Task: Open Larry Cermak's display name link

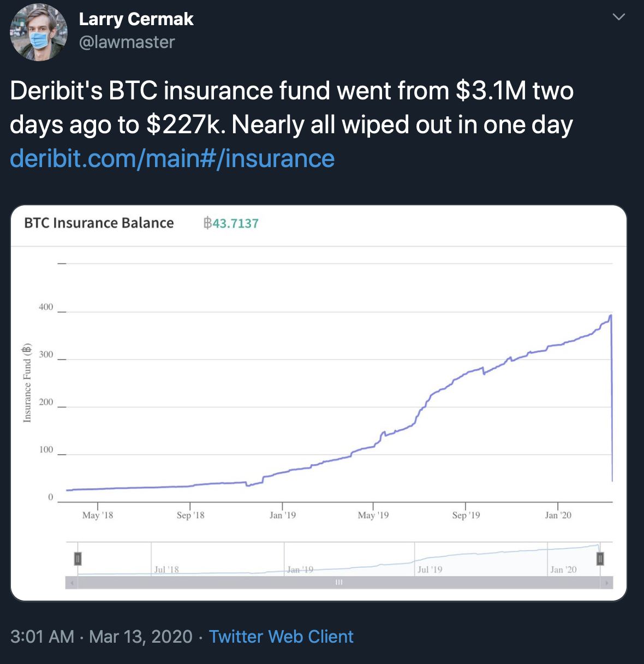Action: [x=136, y=19]
